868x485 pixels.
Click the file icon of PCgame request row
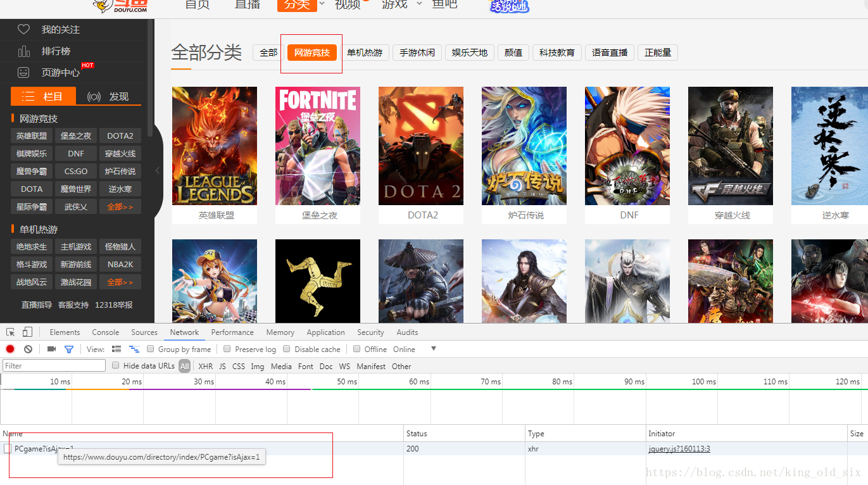[x=8, y=448]
